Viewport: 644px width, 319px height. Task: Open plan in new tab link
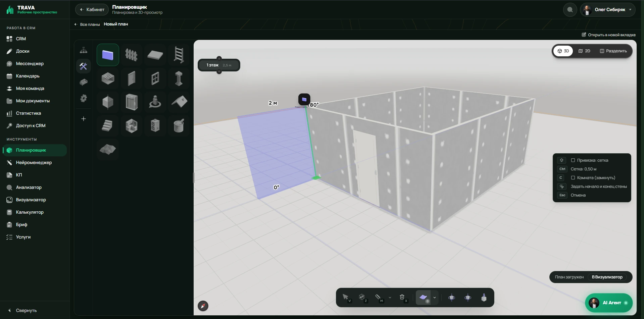(608, 35)
